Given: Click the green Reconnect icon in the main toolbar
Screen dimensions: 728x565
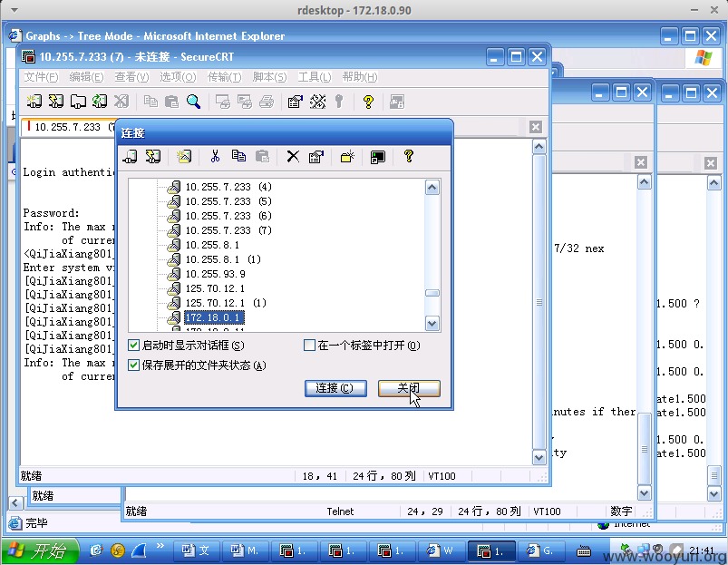Looking at the screenshot, I should [x=100, y=102].
